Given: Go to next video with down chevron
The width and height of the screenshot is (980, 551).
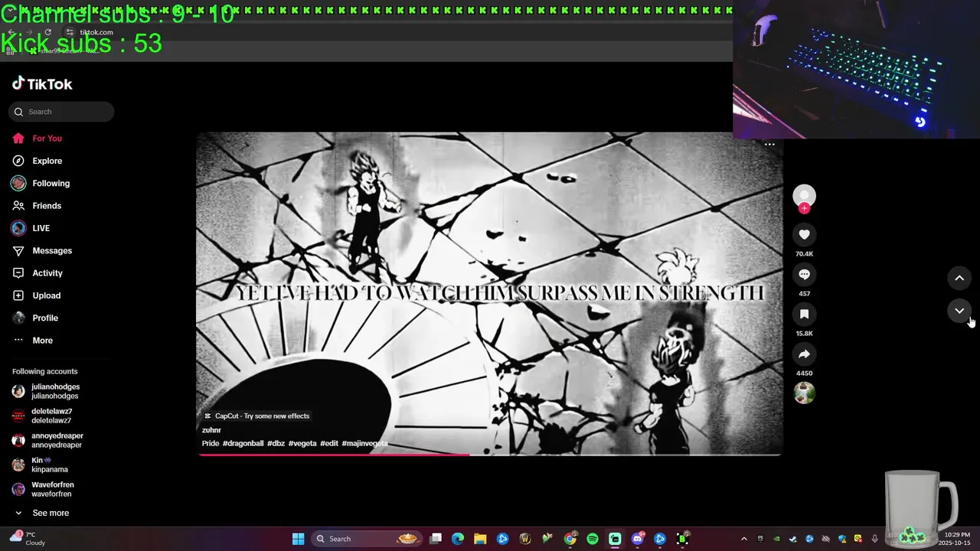Looking at the screenshot, I should tap(959, 311).
